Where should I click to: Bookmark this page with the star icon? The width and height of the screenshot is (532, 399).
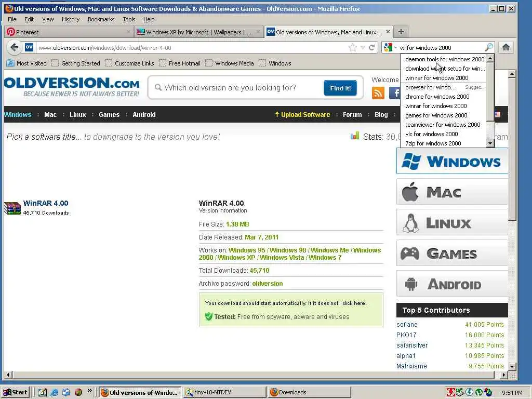point(353,47)
